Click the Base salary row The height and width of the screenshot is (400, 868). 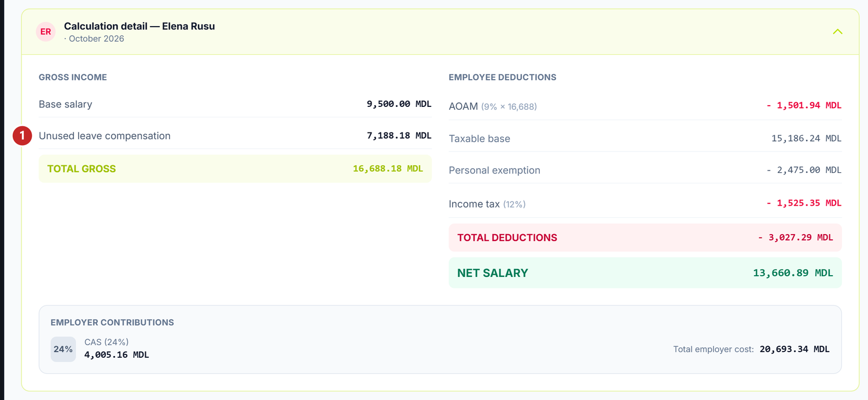(x=235, y=104)
